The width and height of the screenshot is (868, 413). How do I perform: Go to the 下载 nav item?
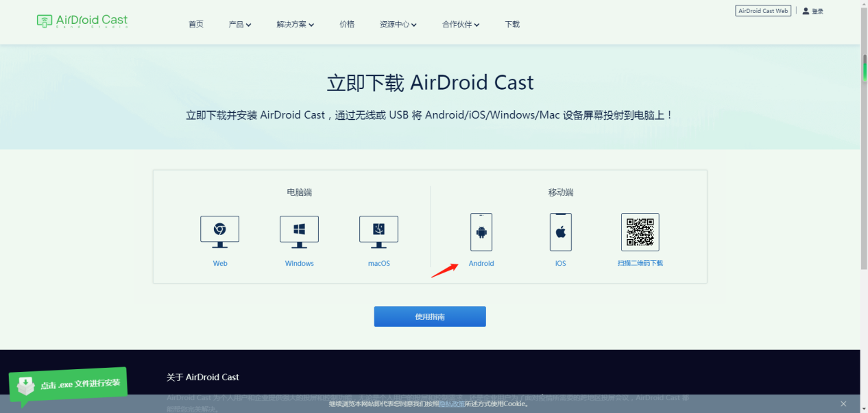click(x=512, y=24)
